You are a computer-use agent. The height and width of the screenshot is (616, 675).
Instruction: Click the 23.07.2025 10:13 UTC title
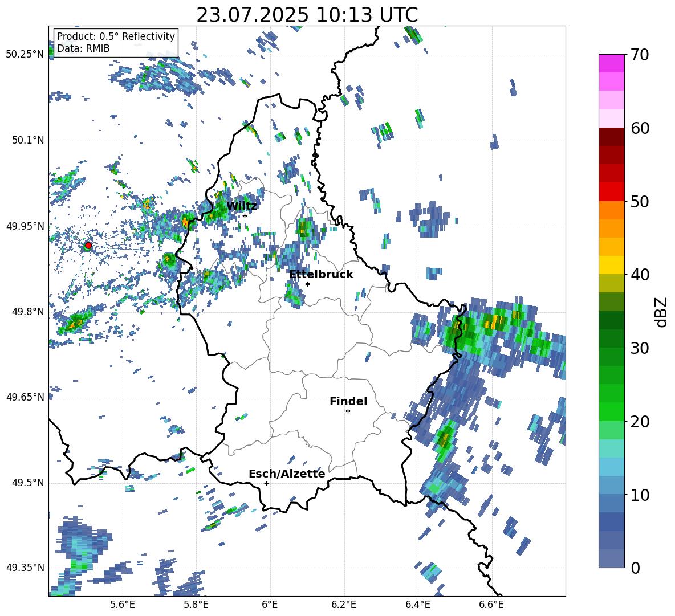[x=307, y=15]
